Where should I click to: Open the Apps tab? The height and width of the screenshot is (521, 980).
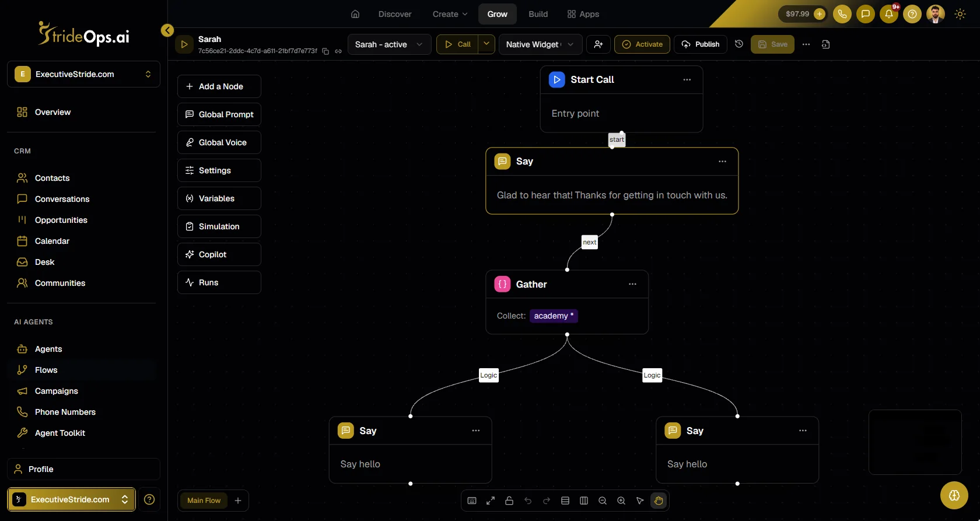click(583, 14)
